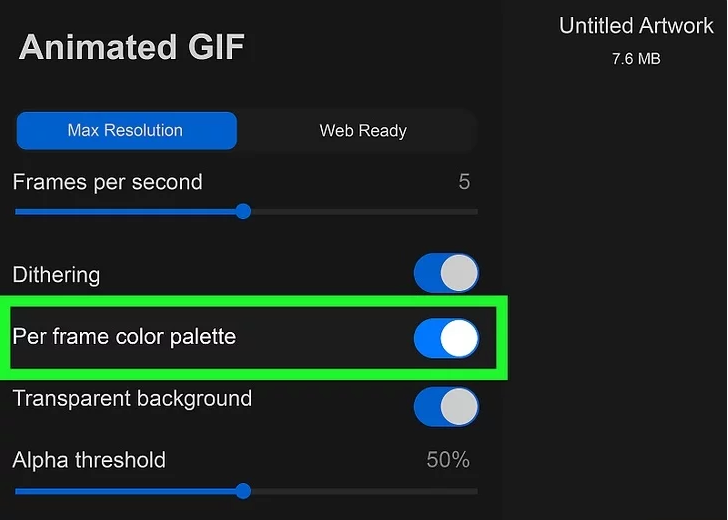Disable the Dithering toggle switch
The width and height of the screenshot is (728, 520).
pyautogui.click(x=446, y=274)
